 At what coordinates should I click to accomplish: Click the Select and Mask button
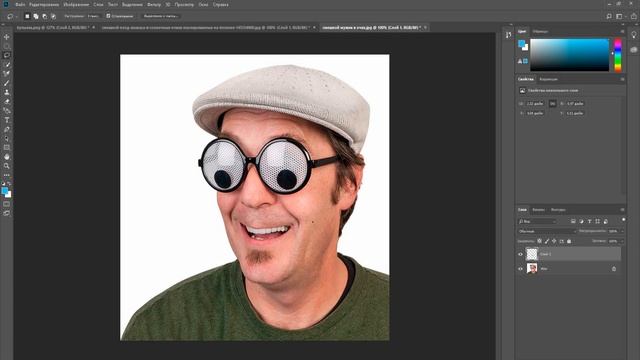click(x=160, y=16)
